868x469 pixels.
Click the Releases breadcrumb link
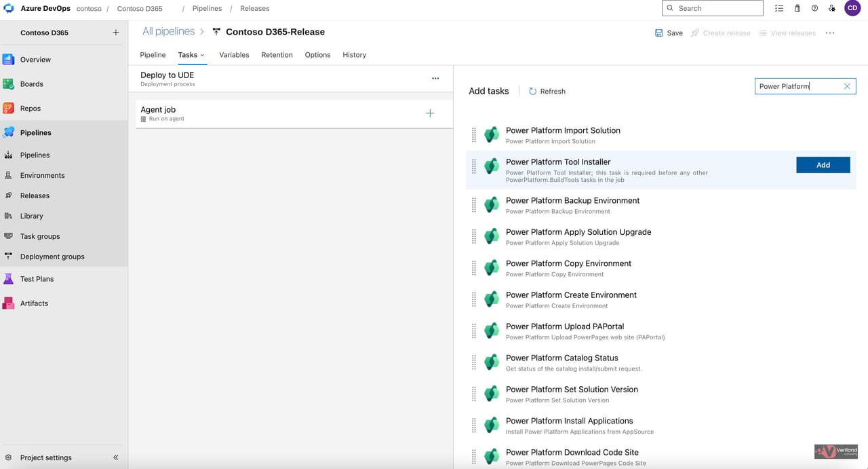(x=254, y=8)
